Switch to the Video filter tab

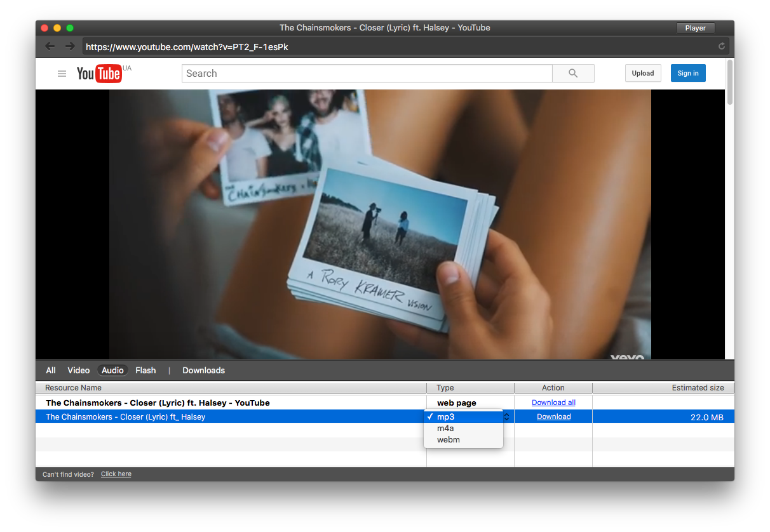pos(79,370)
